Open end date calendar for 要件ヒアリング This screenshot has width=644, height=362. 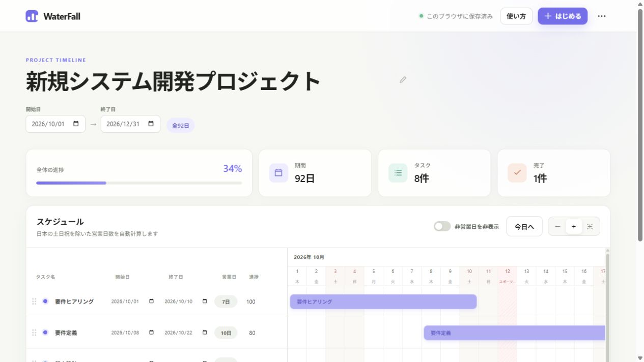coord(205,301)
